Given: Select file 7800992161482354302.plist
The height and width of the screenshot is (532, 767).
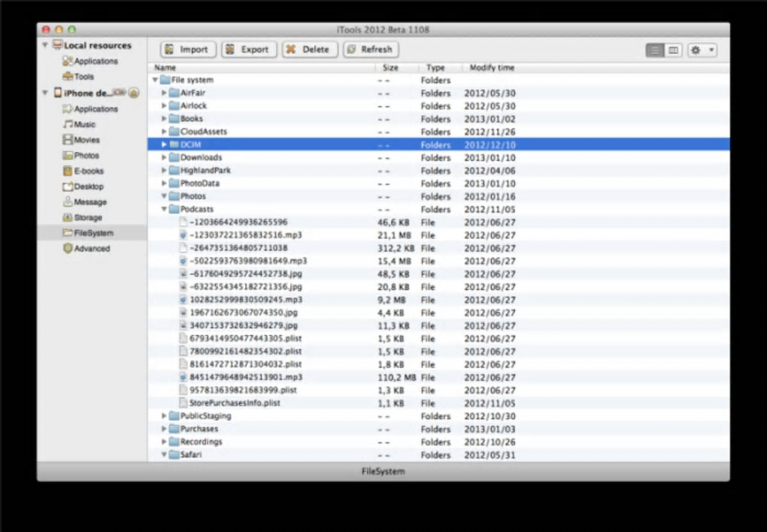Looking at the screenshot, I should click(x=438, y=352).
